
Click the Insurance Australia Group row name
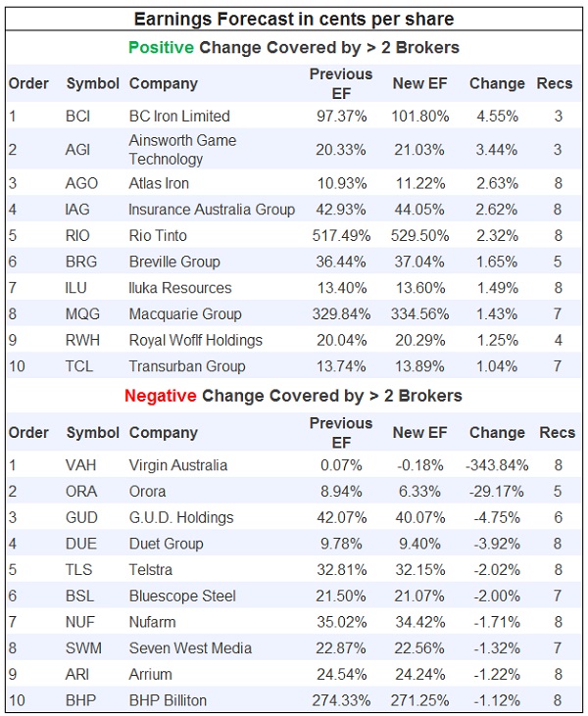212,210
